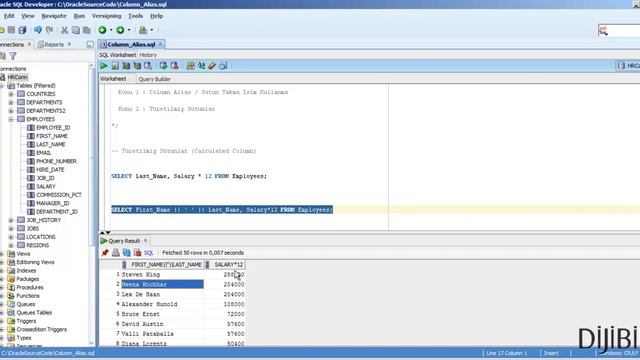Click the print icon in Query Result toolbar
The height and width of the screenshot is (360, 640).
[x=116, y=253]
